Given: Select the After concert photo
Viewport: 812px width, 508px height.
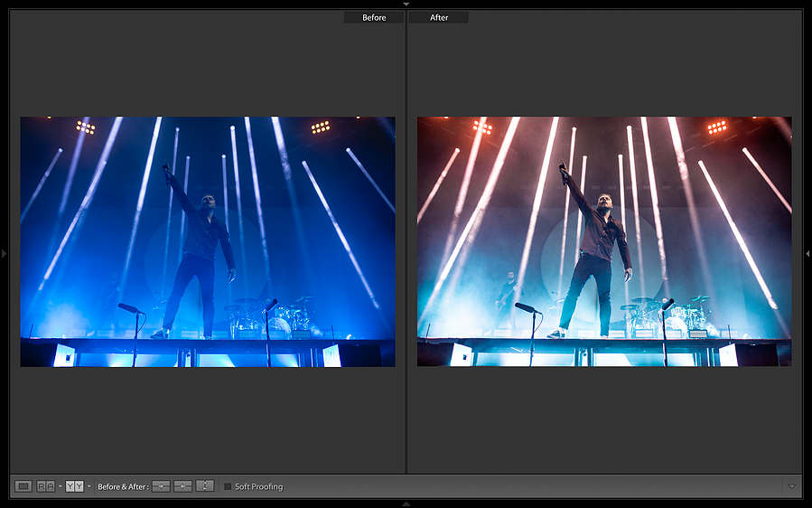Looking at the screenshot, I should point(604,241).
